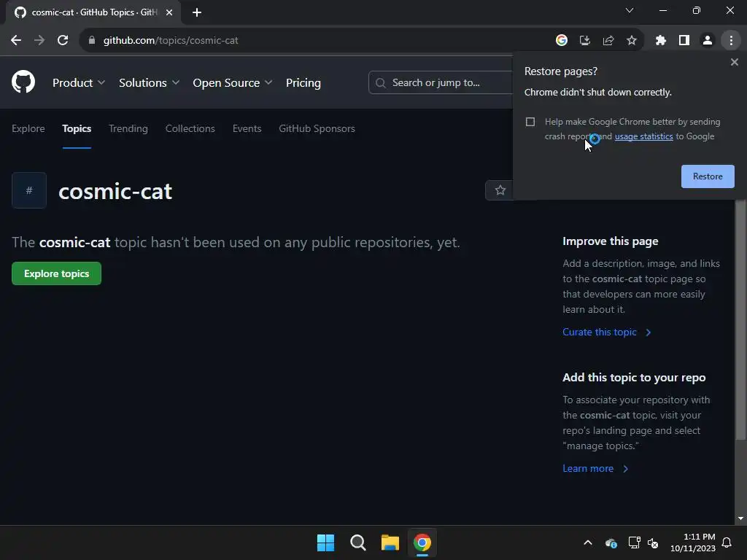Open a new tab with plus icon
This screenshot has width=747, height=560.
click(x=197, y=12)
